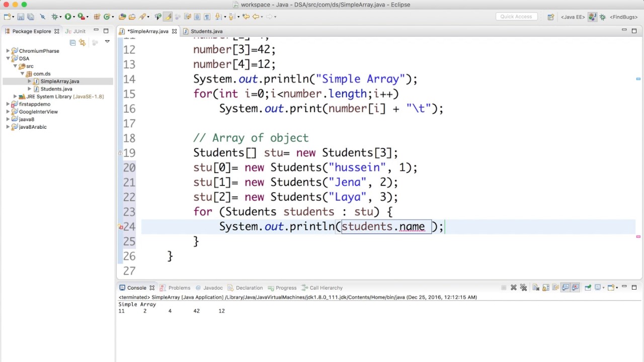Image resolution: width=644 pixels, height=362 pixels.
Task: Collapse the DSA project
Action: 8,58
